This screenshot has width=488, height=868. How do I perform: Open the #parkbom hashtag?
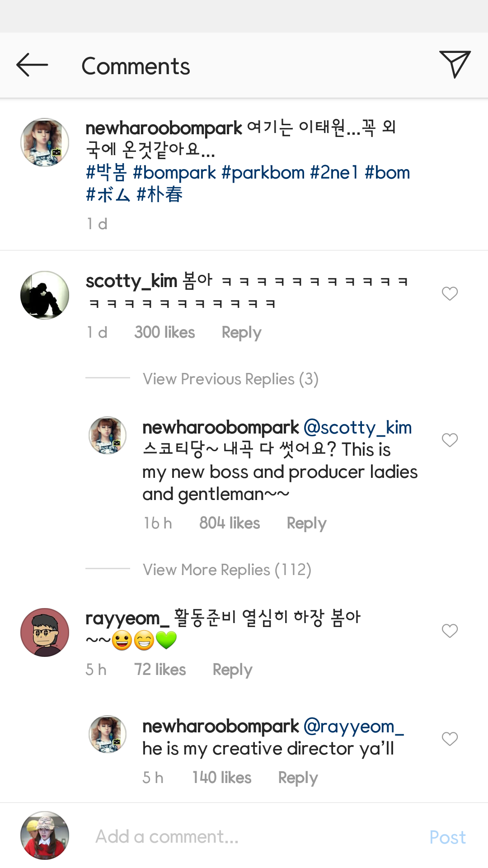click(x=263, y=173)
